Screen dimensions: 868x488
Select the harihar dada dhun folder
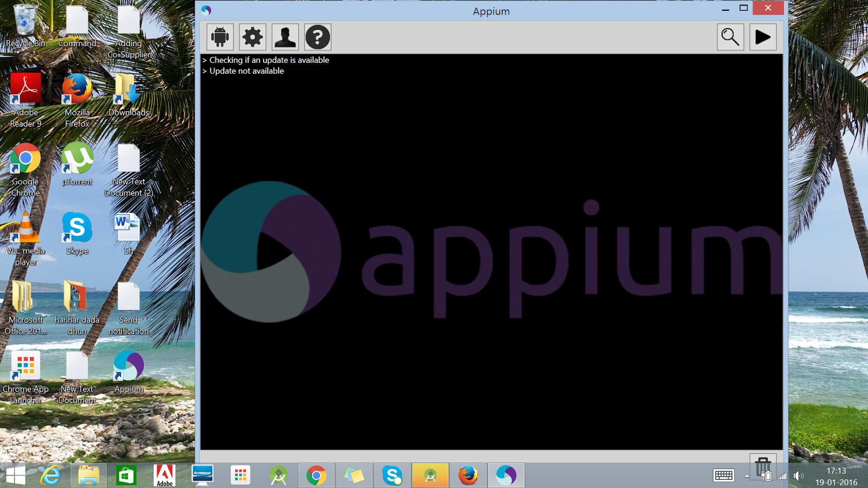click(x=77, y=308)
